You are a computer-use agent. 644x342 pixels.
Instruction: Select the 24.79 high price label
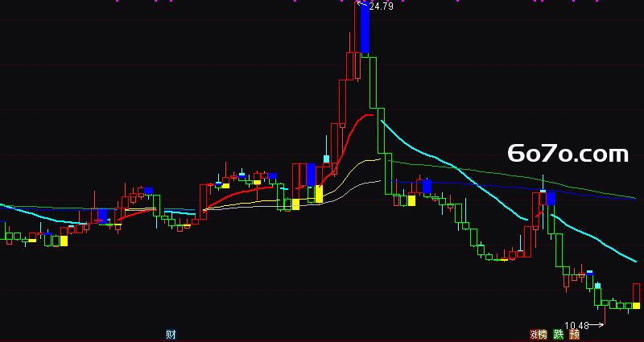382,6
